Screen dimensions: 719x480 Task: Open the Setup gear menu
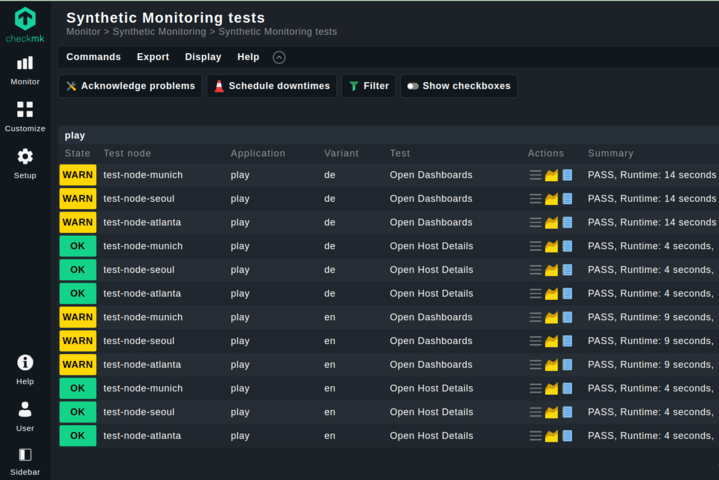25,163
